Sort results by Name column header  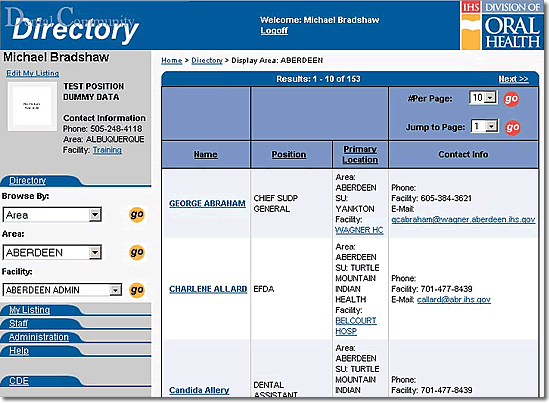pyautogui.click(x=206, y=154)
